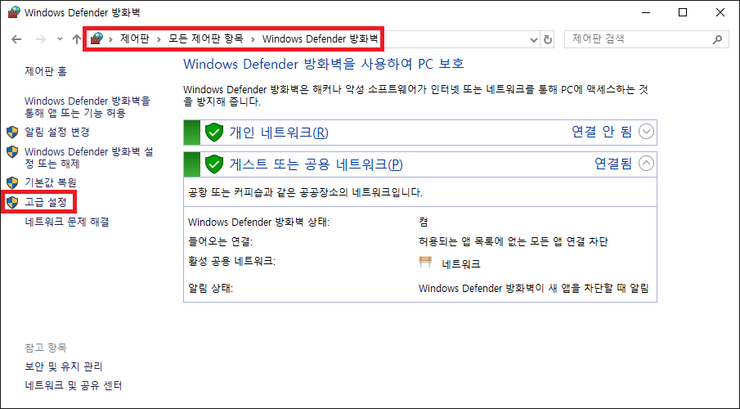The width and height of the screenshot is (740, 409).
Task: Click the green shield next to 게스트 또는 공용 네트워크
Action: click(x=213, y=164)
